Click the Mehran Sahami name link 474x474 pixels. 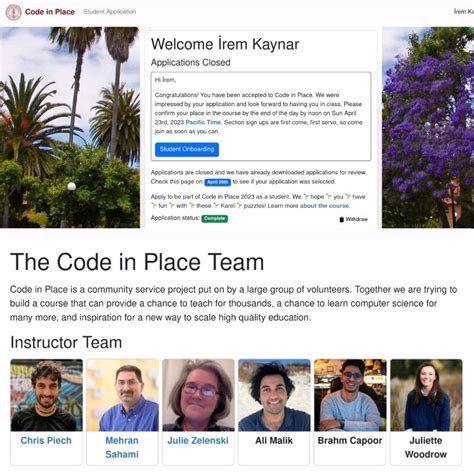(x=122, y=447)
